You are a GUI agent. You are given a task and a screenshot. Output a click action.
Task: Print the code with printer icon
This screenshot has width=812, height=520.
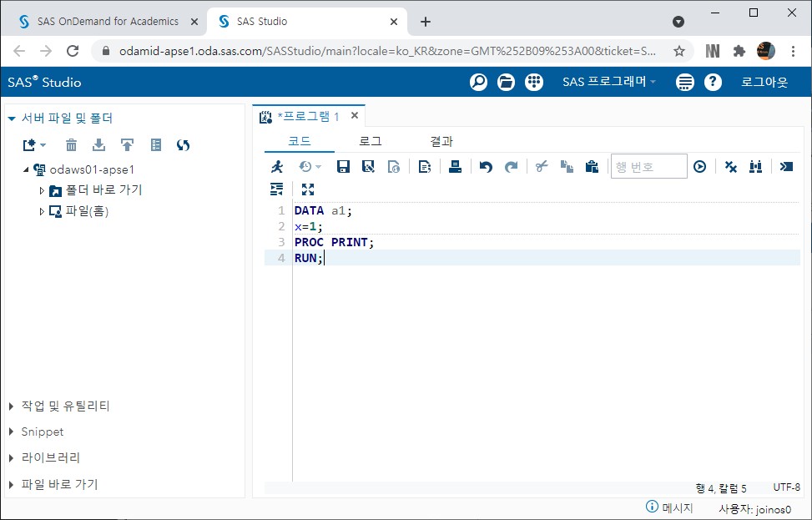(x=455, y=166)
